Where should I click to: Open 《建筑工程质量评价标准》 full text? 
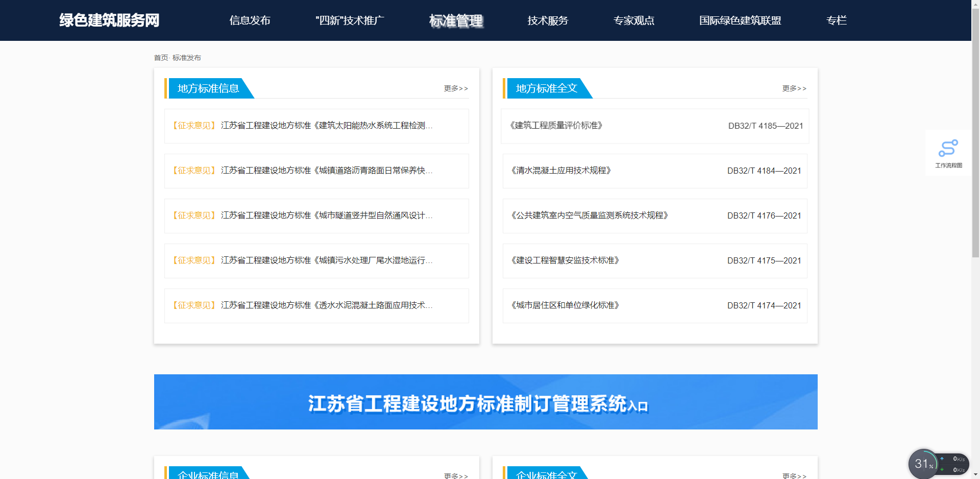coord(556,126)
